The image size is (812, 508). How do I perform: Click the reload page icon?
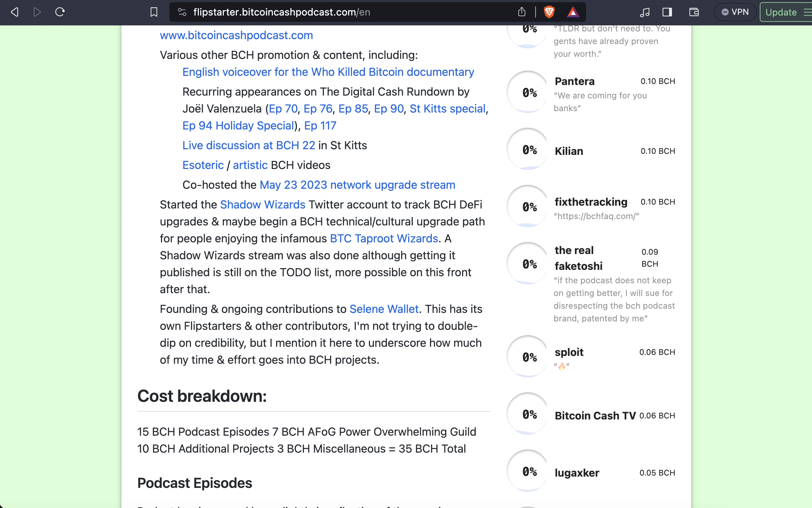click(60, 12)
